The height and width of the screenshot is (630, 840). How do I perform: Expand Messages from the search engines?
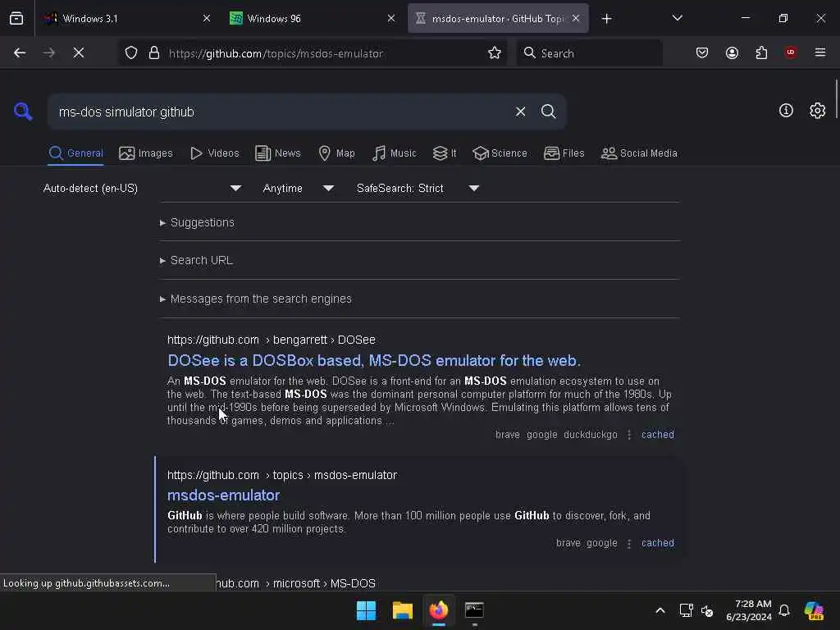pos(256,299)
